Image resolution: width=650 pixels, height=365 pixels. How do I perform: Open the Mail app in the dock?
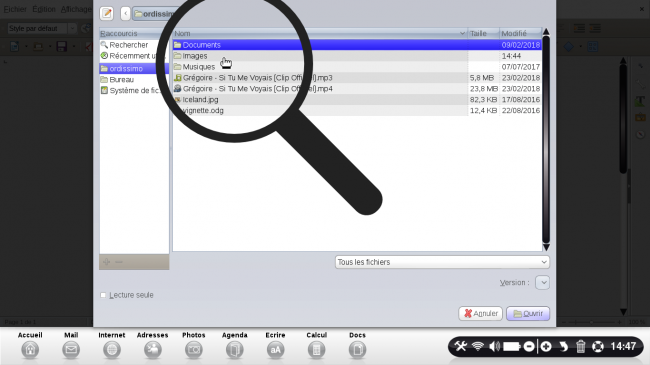71,350
